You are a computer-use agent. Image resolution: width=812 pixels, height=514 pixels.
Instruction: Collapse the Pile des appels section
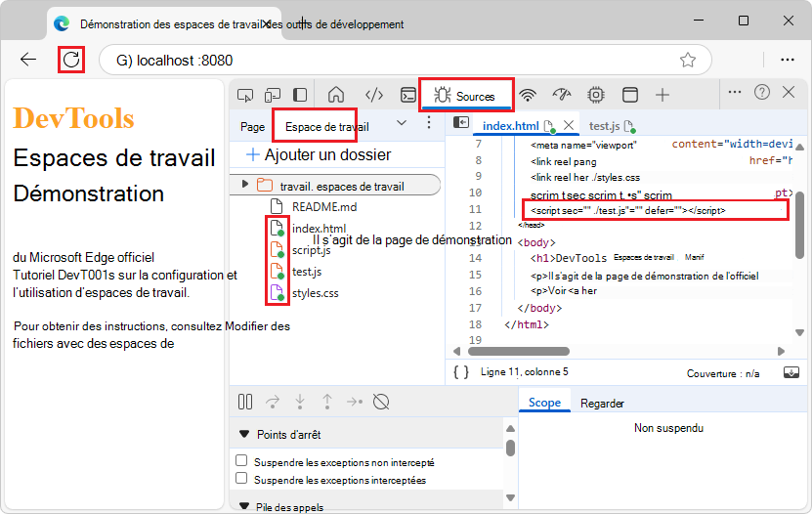244,506
